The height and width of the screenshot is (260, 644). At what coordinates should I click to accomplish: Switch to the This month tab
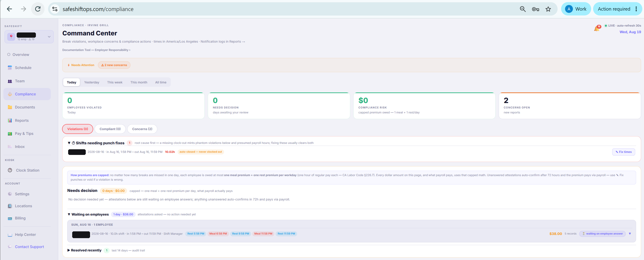(139, 82)
